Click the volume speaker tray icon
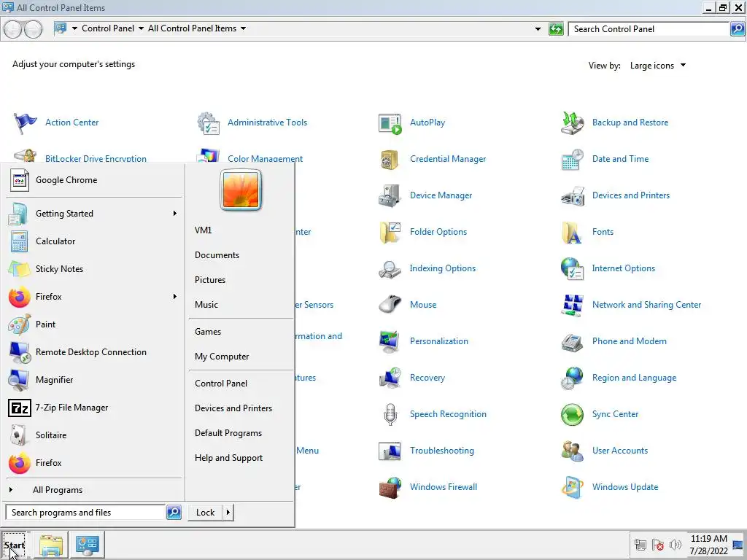 tap(675, 545)
